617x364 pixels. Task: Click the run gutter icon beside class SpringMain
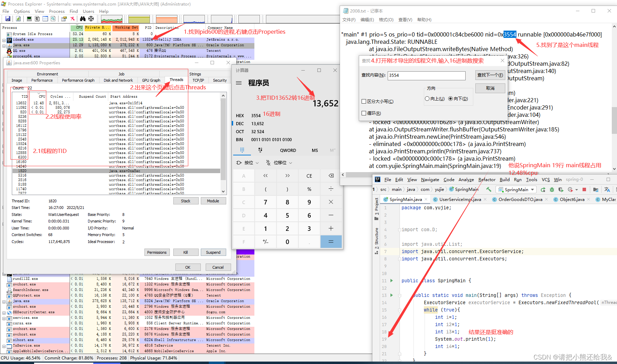391,281
